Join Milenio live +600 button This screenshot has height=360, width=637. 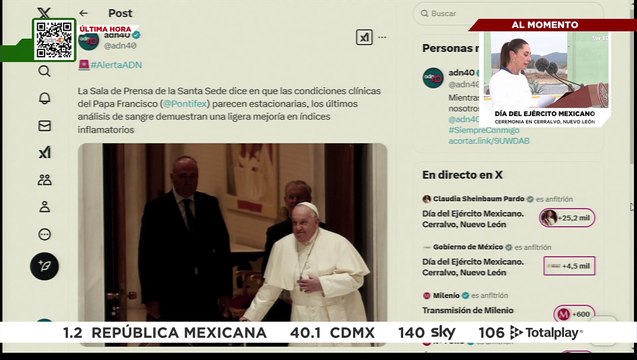point(574,314)
